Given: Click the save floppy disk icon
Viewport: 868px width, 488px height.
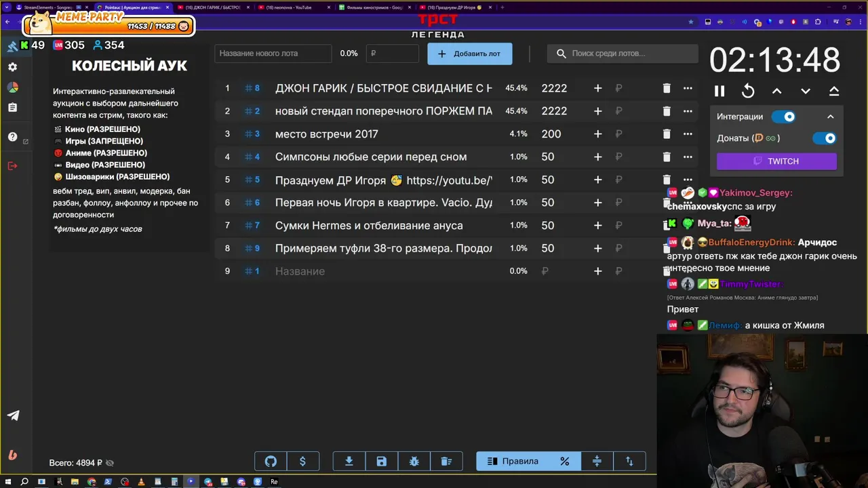Looking at the screenshot, I should (x=381, y=462).
